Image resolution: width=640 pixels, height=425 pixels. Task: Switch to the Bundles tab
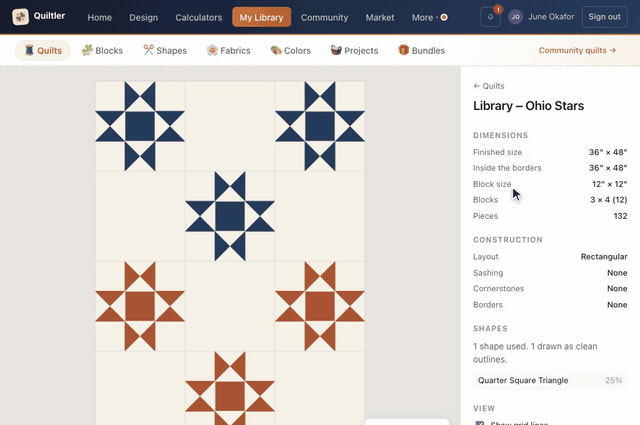coord(422,50)
